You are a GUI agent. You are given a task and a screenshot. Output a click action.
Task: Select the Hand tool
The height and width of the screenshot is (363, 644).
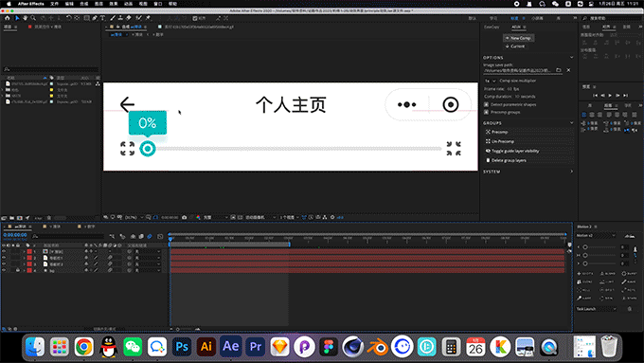click(x=25, y=18)
